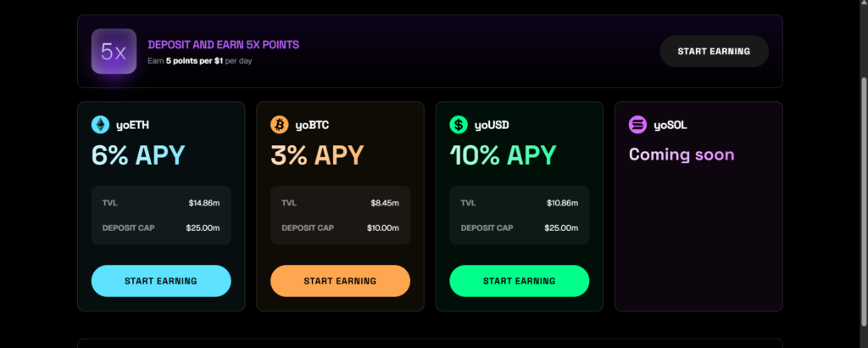Click the yoSOL Solana coin icon
Image resolution: width=868 pixels, height=348 pixels.
637,125
